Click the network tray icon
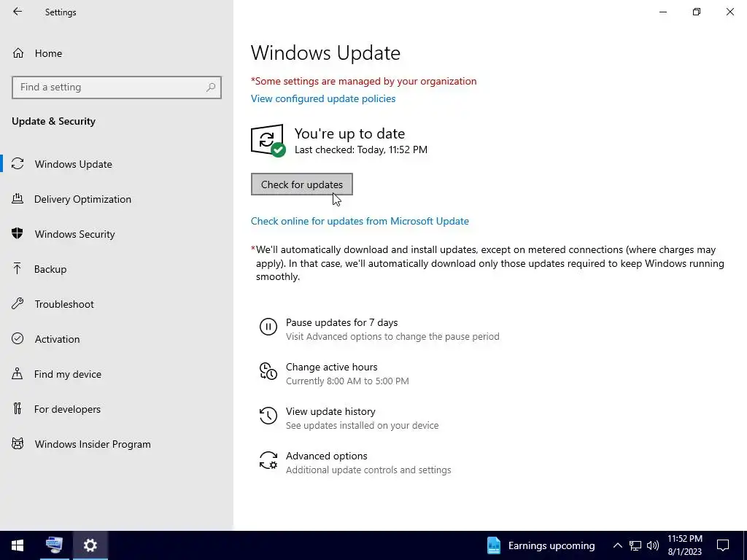This screenshot has height=560, width=747. click(635, 545)
